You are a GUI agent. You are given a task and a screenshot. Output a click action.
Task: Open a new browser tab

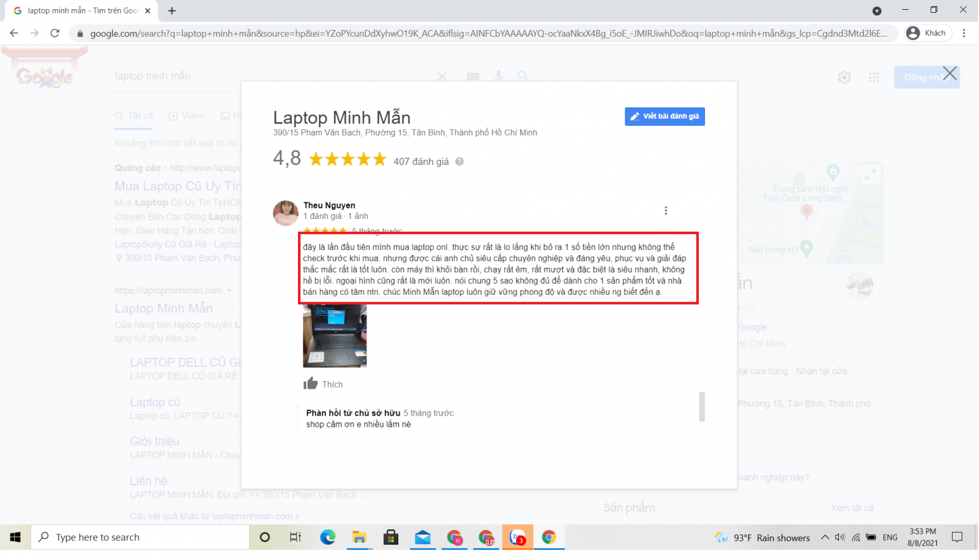(172, 10)
